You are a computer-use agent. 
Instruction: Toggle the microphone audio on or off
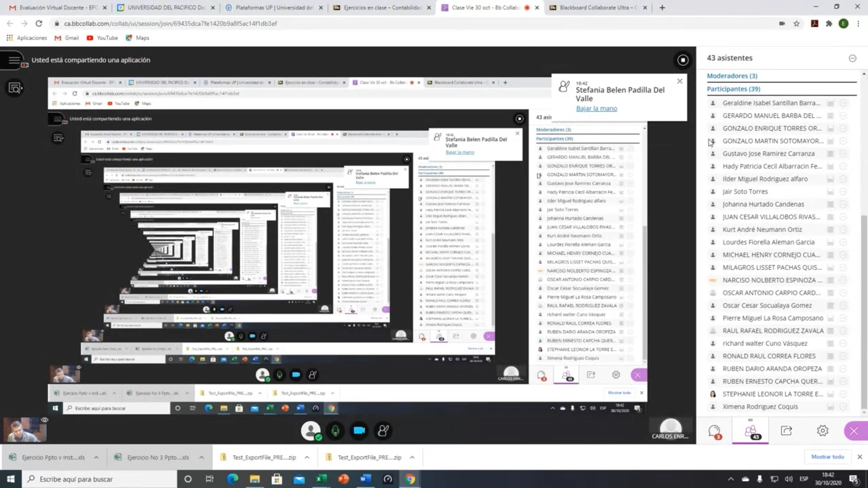335,431
